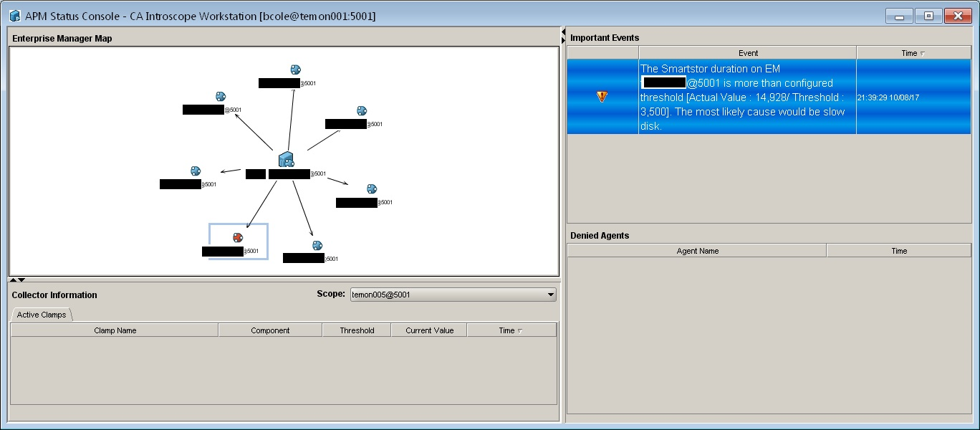980x430 pixels.
Task: Click the warning icon in the Smartstor event row
Action: click(x=602, y=97)
